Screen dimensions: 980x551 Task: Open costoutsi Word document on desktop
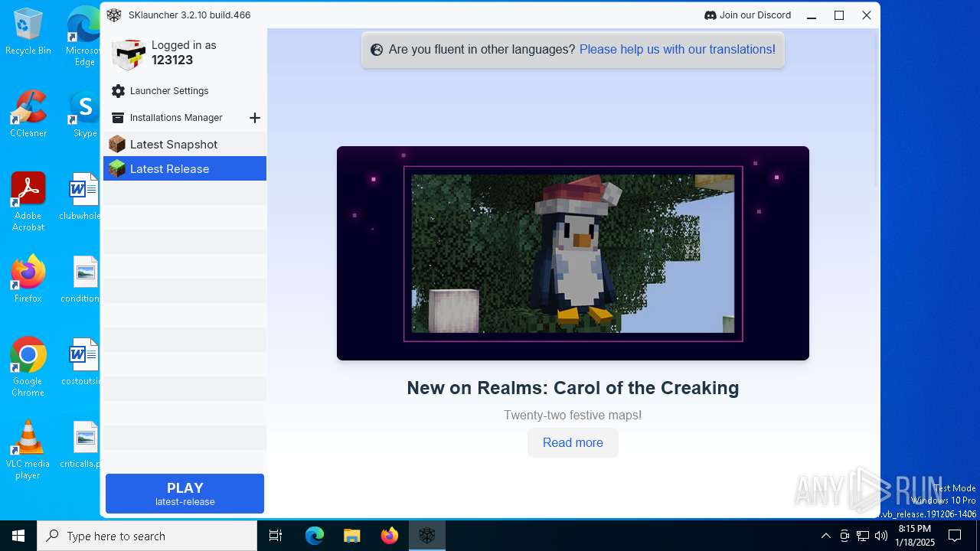click(x=81, y=362)
